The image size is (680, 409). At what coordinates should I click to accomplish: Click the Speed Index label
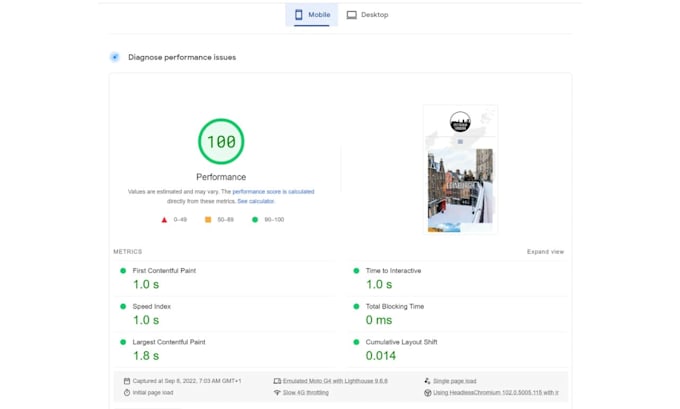click(151, 306)
